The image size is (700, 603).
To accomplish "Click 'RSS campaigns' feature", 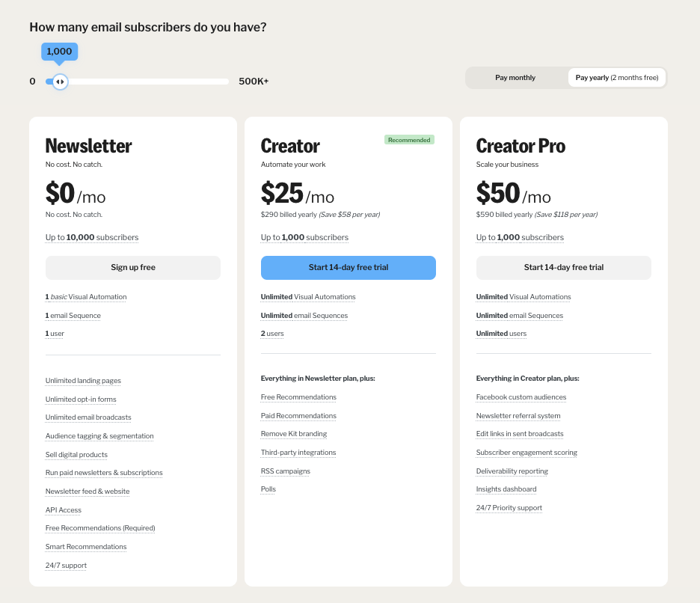I will (285, 471).
